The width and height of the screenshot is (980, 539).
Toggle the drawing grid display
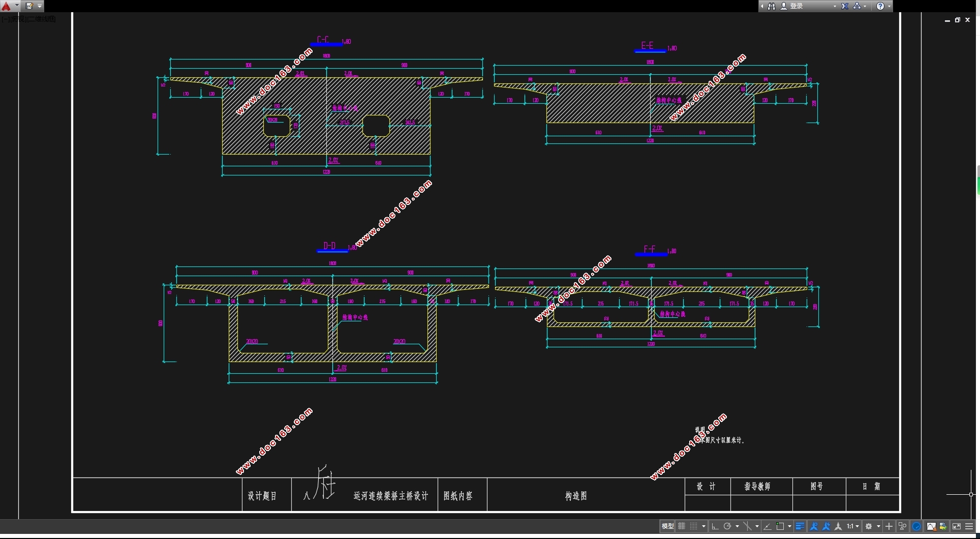point(682,526)
